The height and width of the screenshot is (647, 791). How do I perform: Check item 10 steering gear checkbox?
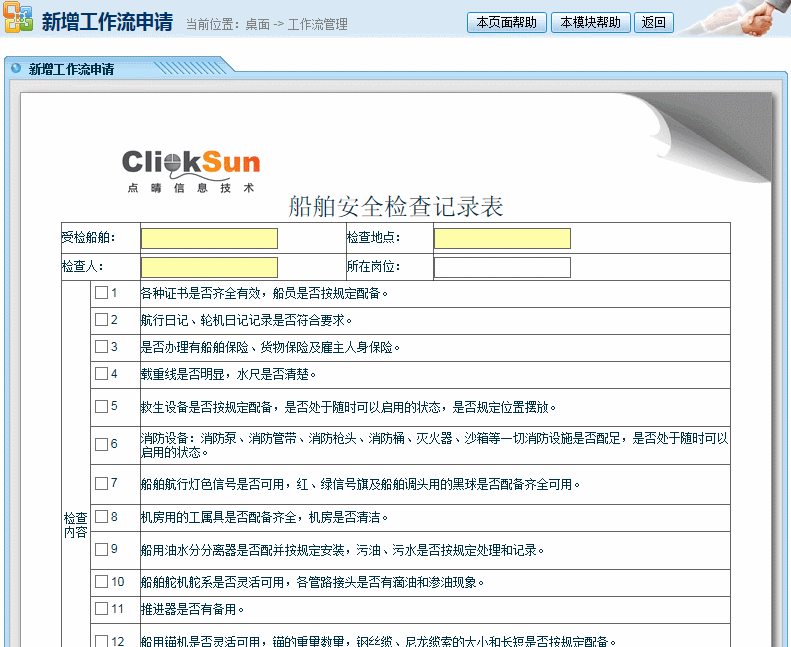tap(101, 581)
